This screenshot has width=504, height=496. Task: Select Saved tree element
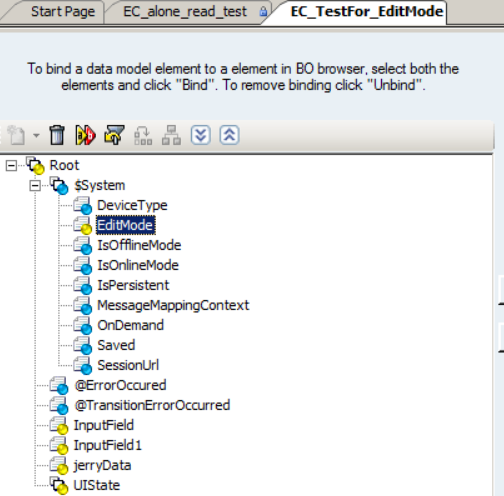[116, 345]
